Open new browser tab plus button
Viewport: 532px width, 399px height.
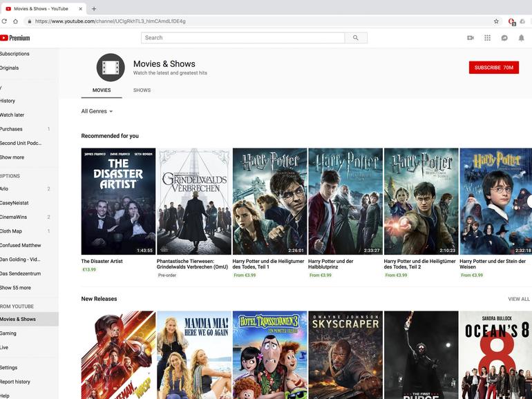(x=94, y=9)
